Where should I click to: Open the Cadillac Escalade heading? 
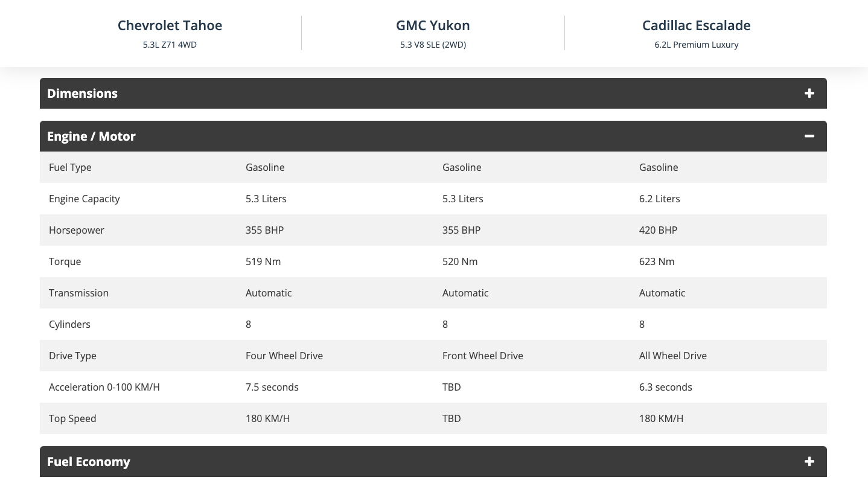[696, 25]
